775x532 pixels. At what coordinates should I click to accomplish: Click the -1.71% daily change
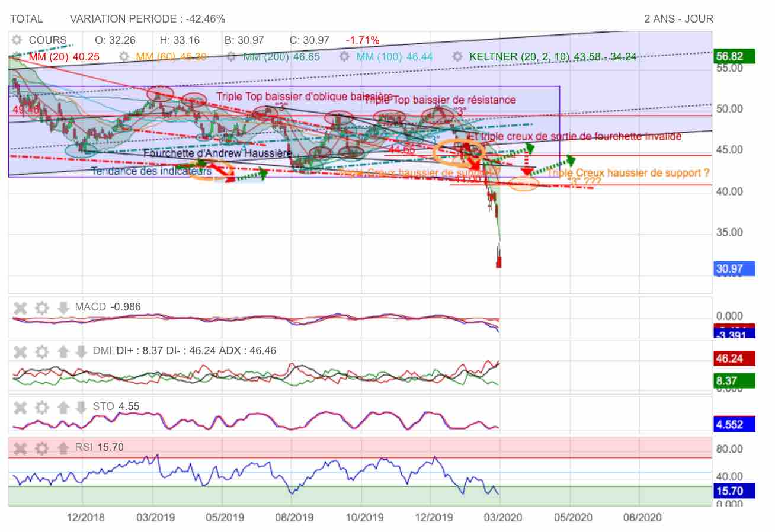point(363,40)
